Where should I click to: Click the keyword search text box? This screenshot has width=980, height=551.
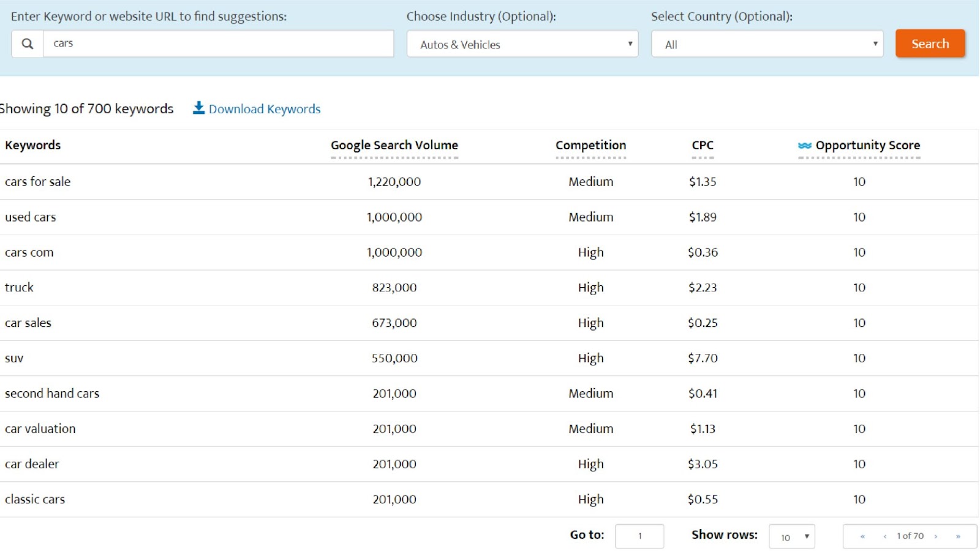point(217,43)
